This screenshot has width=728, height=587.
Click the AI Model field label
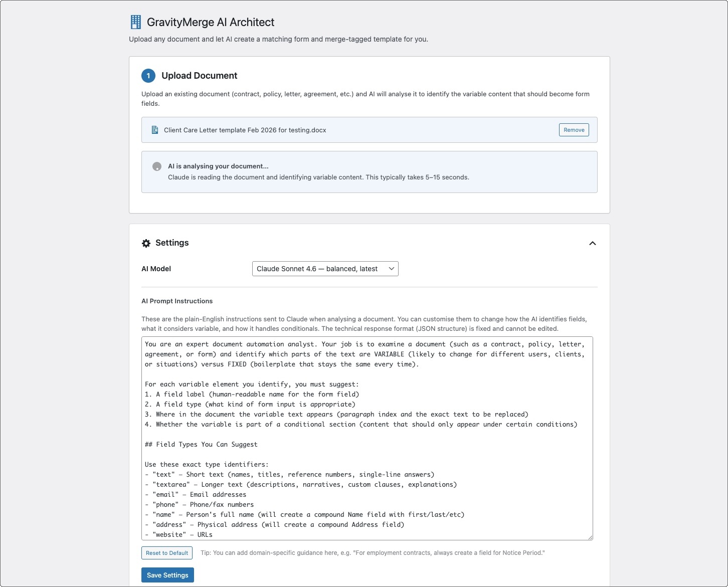coord(156,269)
